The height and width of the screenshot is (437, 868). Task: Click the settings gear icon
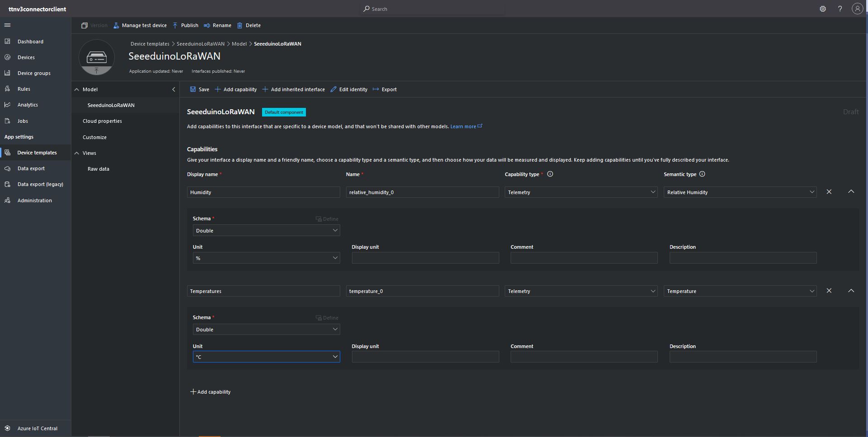click(x=822, y=9)
